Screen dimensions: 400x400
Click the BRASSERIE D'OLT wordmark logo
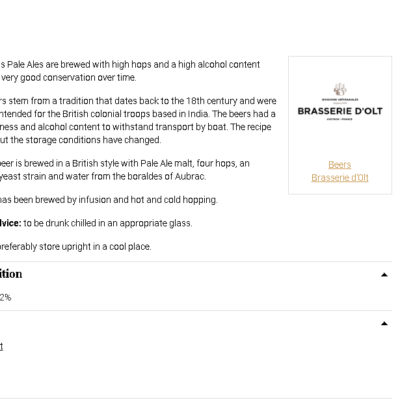[340, 111]
